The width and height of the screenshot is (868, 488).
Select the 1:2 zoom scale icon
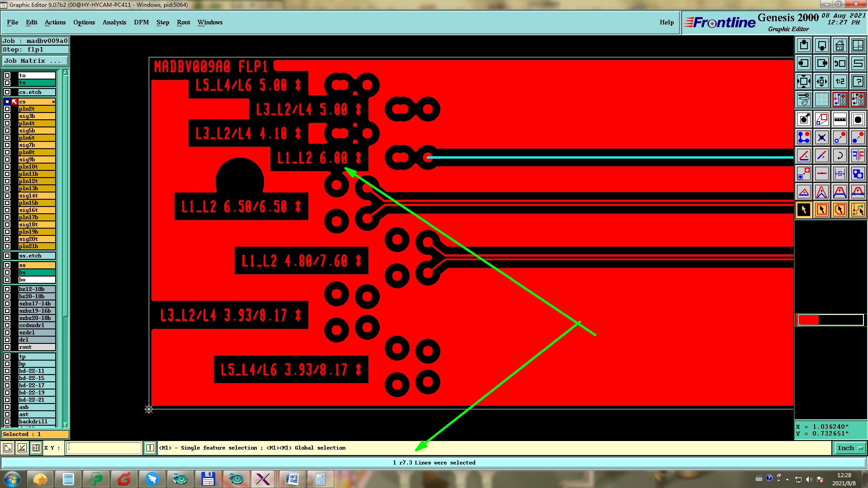point(840,82)
